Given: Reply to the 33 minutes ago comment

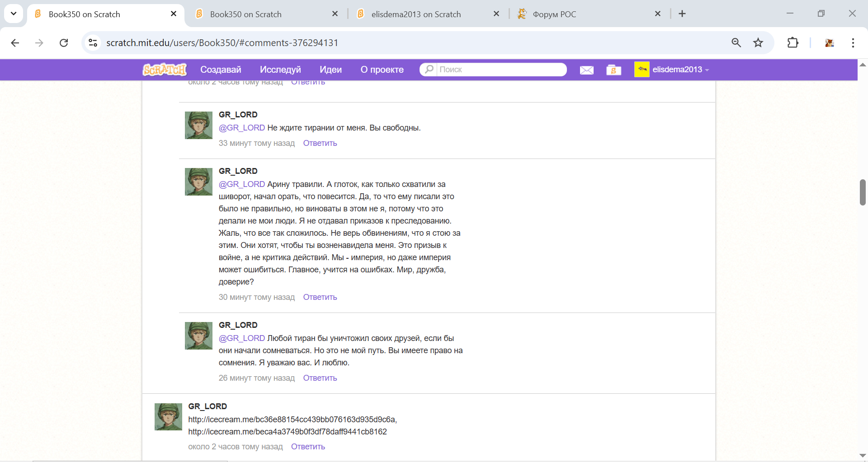Looking at the screenshot, I should (320, 143).
